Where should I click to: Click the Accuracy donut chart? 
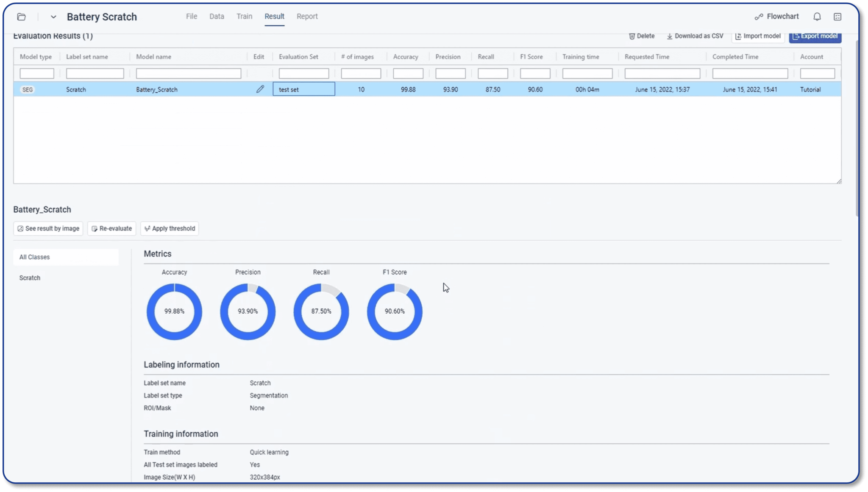point(174,311)
